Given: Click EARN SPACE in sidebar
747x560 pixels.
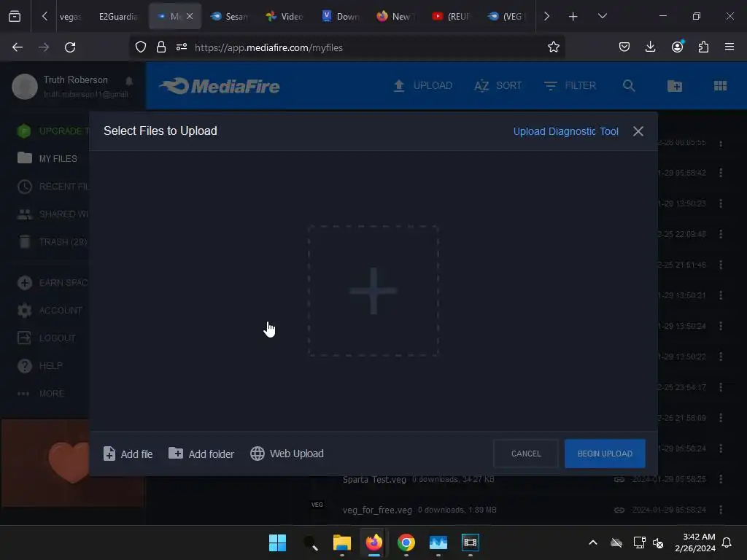Looking at the screenshot, I should pyautogui.click(x=53, y=283).
